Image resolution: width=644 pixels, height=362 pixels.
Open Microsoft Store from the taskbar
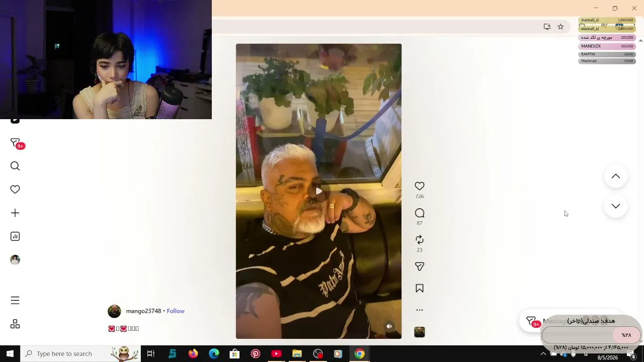click(x=234, y=354)
